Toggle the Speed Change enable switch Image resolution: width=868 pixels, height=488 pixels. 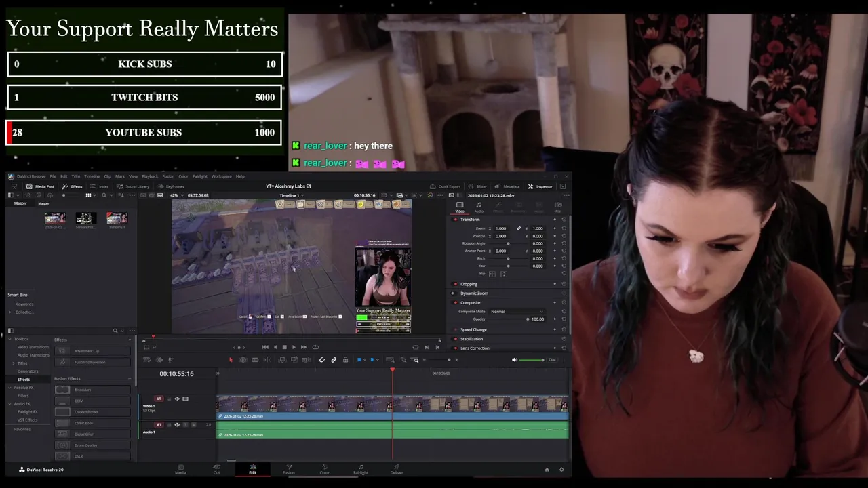coord(455,329)
